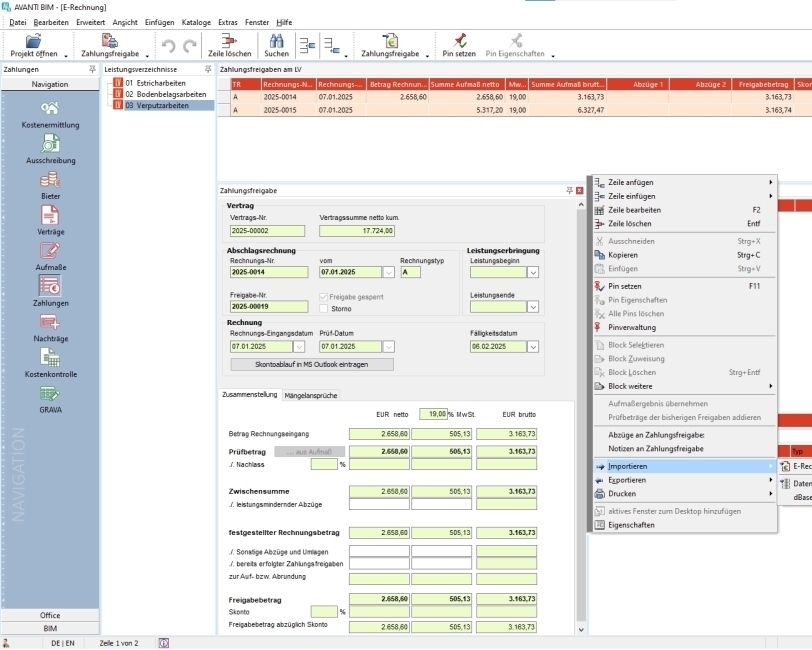Viewport: 812px width, 650px height.
Task: Toggle the Freigabe gesperrt checkbox
Action: (322, 297)
